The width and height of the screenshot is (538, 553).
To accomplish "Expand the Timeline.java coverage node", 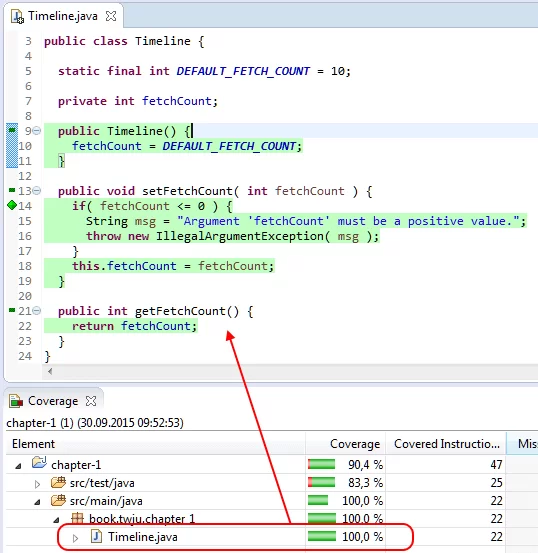I will [x=75, y=538].
